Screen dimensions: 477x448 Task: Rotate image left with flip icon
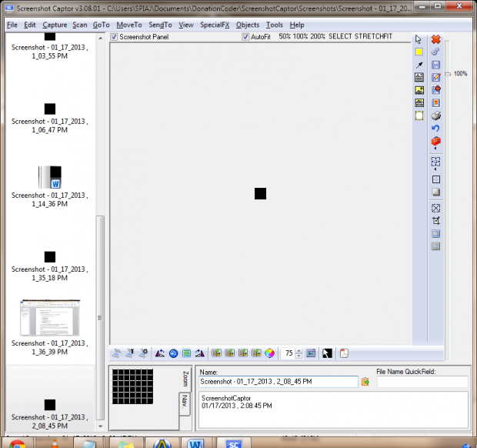pos(160,353)
